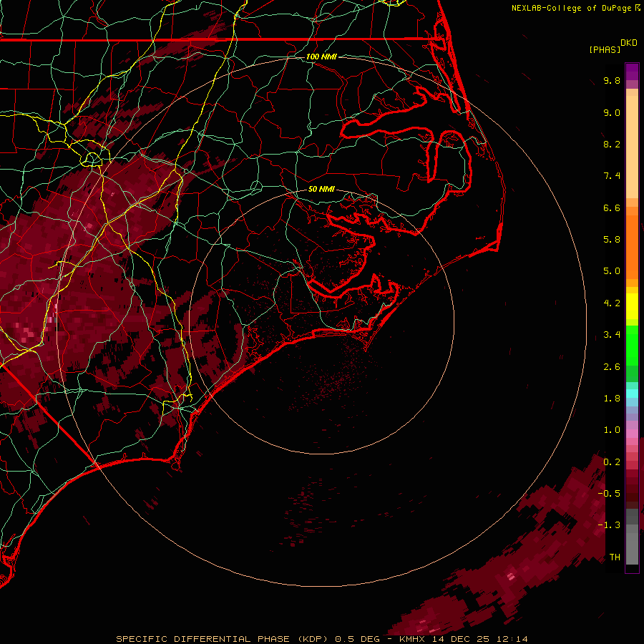Click the 4.2 scale value
The height and width of the screenshot is (644, 644).
612,303
